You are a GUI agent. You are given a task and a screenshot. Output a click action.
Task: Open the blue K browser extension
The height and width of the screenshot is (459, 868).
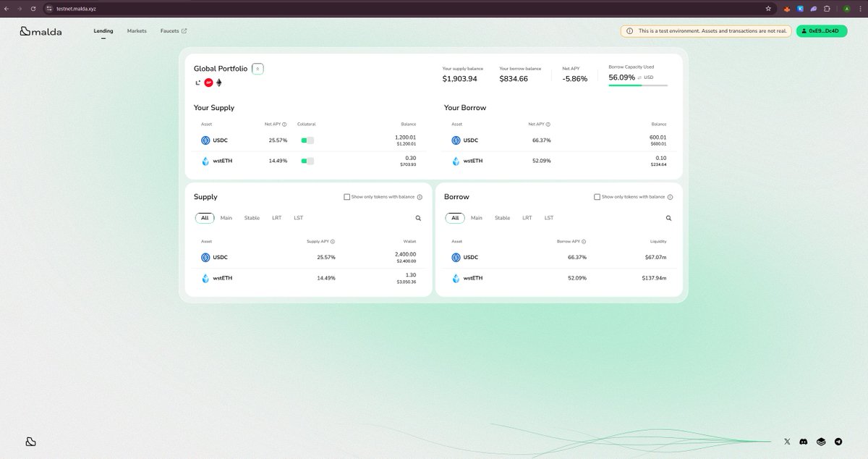(x=800, y=8)
